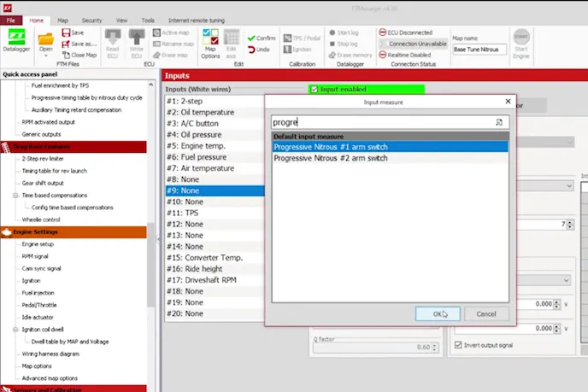Screen dimensions: 588x392
Task: Click the Undo arrow icon
Action: [250, 50]
